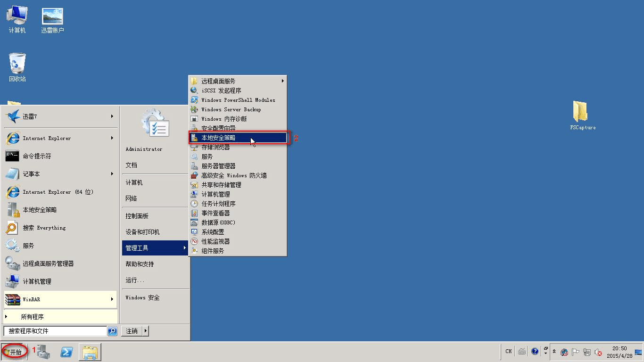
Task: Open Windows Server Backup
Action: point(238,109)
